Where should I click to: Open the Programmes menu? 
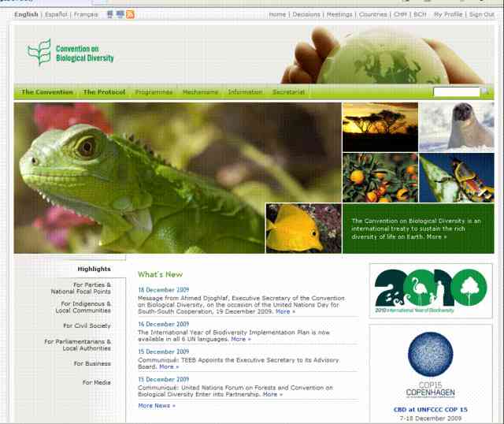coord(154,92)
